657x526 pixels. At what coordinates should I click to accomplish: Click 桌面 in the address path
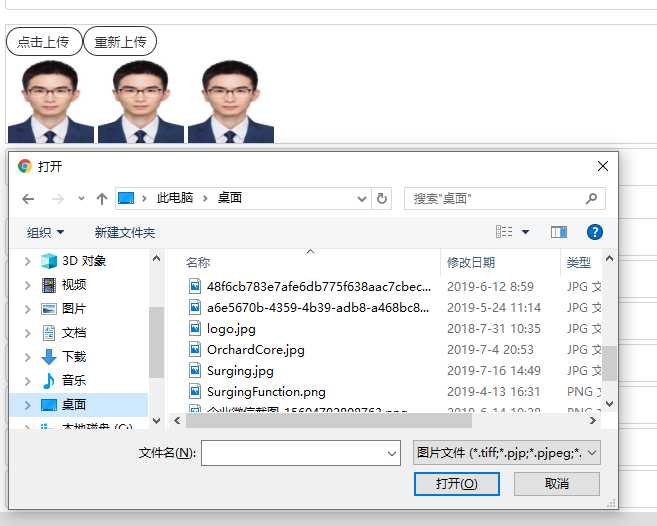[x=230, y=198]
